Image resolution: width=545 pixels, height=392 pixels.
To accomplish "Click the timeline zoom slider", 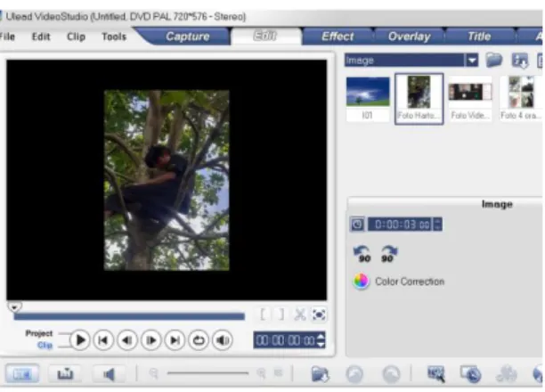I will click(207, 373).
